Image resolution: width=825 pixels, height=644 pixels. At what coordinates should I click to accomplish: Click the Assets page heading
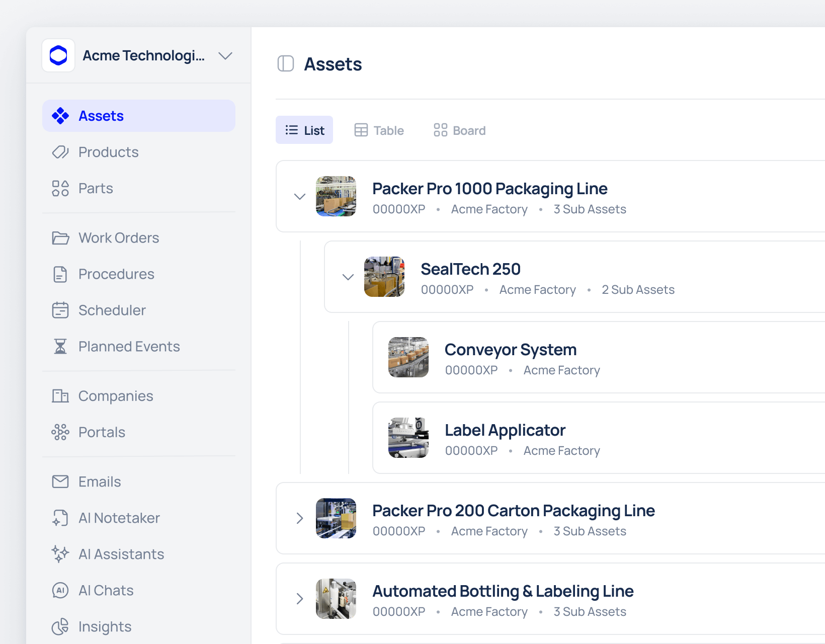click(333, 64)
